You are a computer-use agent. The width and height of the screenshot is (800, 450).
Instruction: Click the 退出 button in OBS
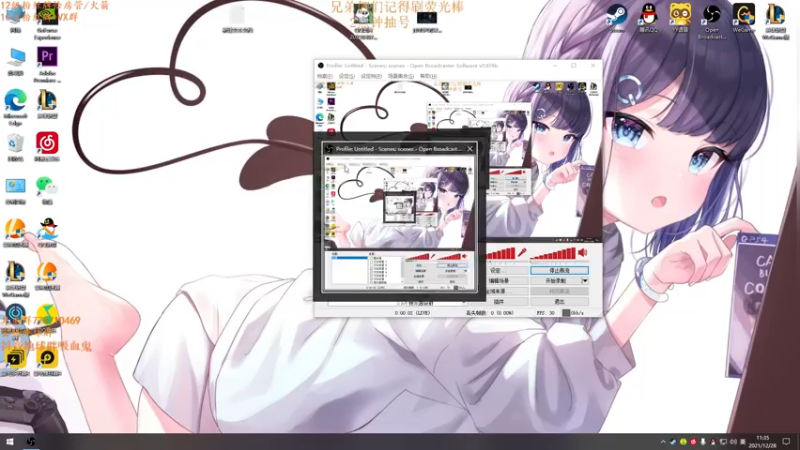[559, 302]
